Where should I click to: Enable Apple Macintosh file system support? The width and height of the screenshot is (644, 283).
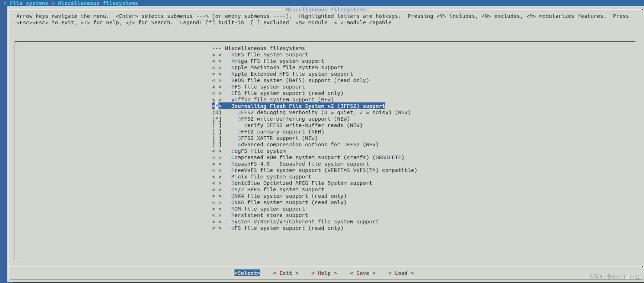click(278, 67)
